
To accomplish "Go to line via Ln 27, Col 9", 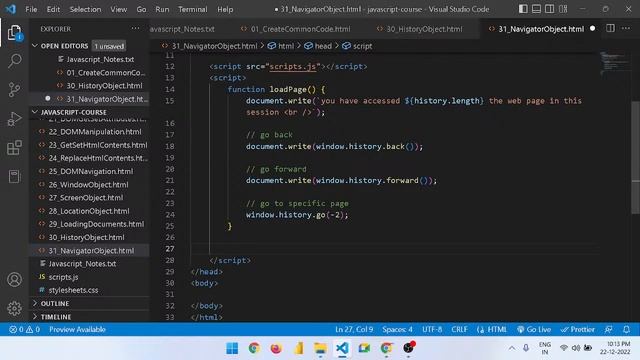I will tap(354, 329).
